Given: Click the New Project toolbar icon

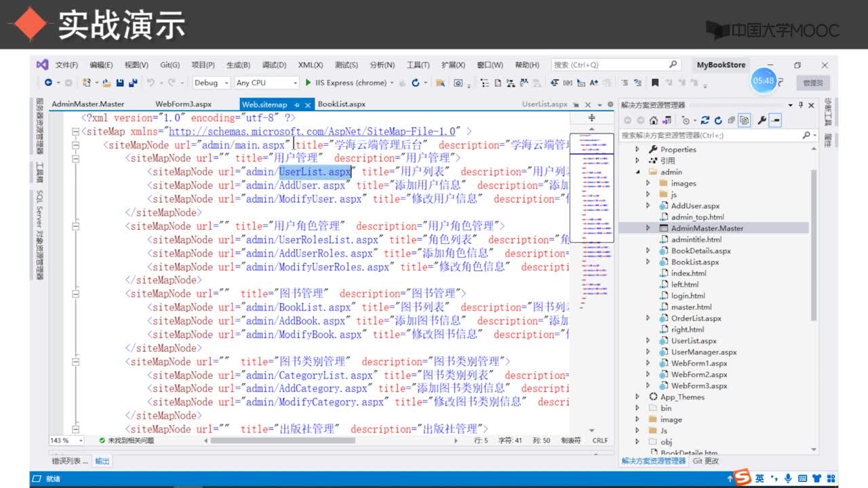Looking at the screenshot, I should (87, 83).
